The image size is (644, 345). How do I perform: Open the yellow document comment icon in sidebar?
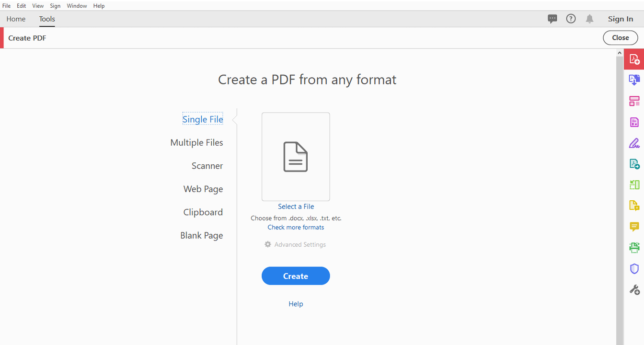[634, 206]
